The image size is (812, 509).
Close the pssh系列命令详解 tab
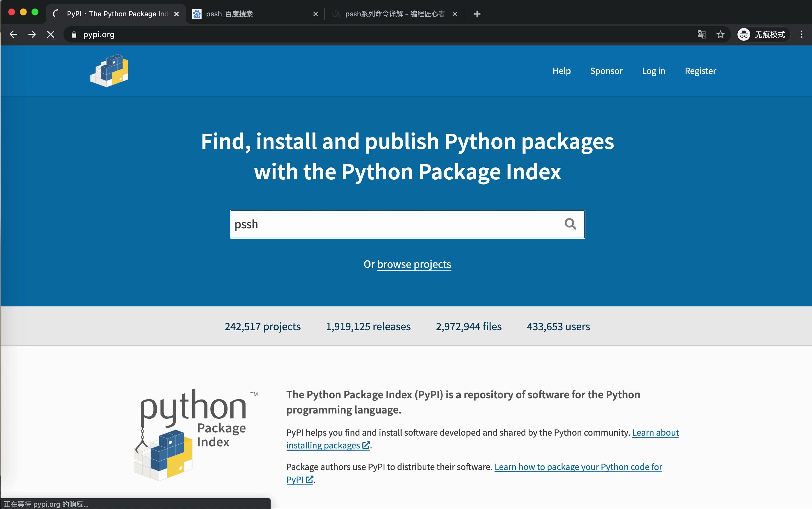tap(454, 14)
